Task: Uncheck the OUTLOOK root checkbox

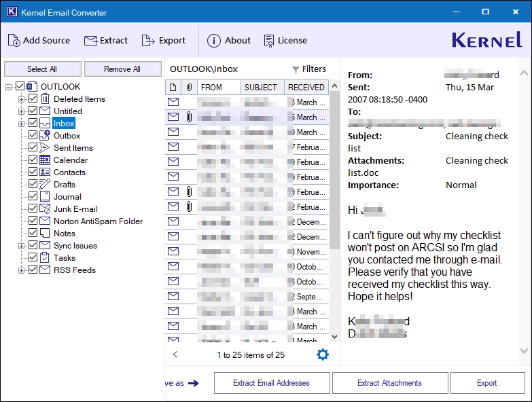Action: point(20,86)
